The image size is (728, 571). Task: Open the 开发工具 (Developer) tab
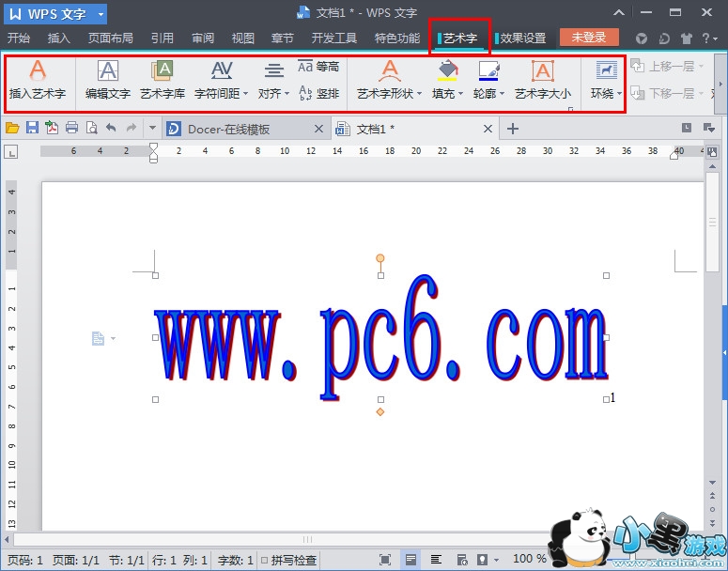(333, 38)
